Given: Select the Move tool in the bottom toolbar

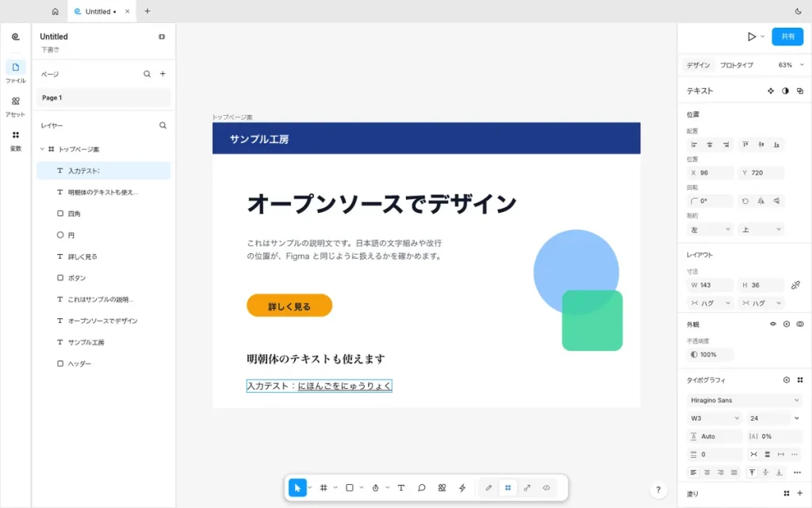Looking at the screenshot, I should [x=297, y=488].
